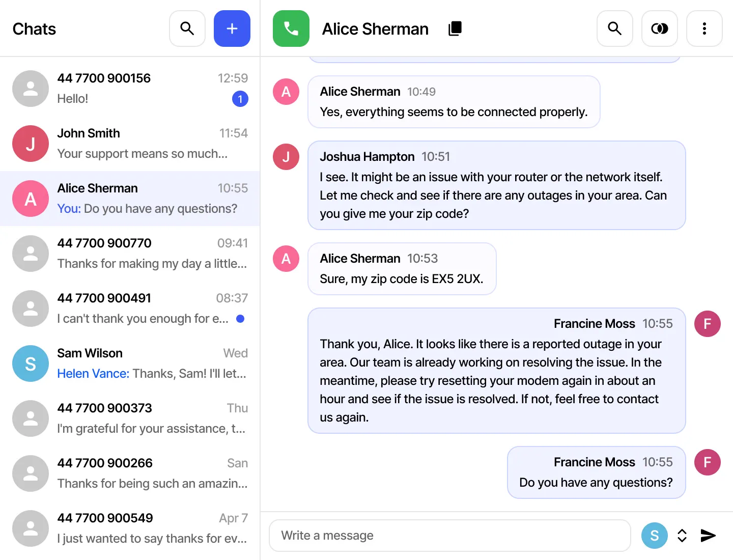Expand the sender selector chevrons
The width and height of the screenshot is (733, 560).
click(682, 536)
